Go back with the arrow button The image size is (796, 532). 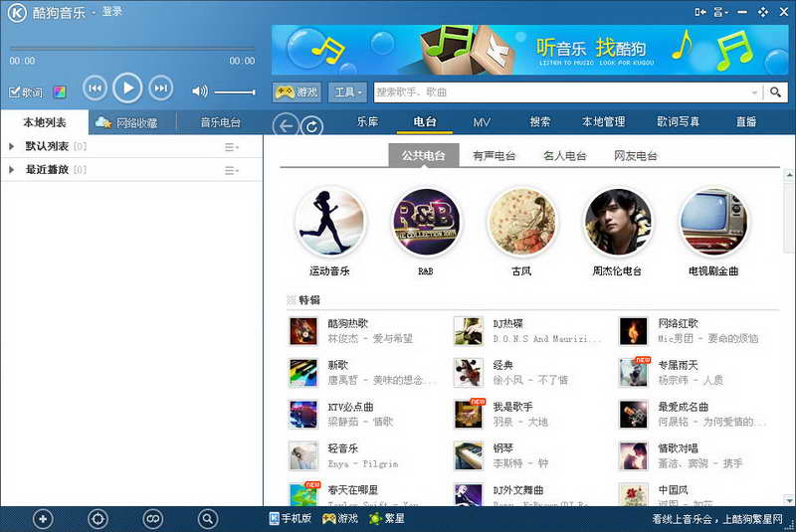point(286,125)
